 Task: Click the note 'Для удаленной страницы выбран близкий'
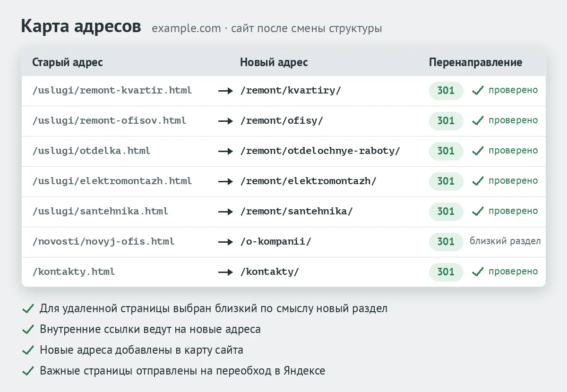point(214,309)
